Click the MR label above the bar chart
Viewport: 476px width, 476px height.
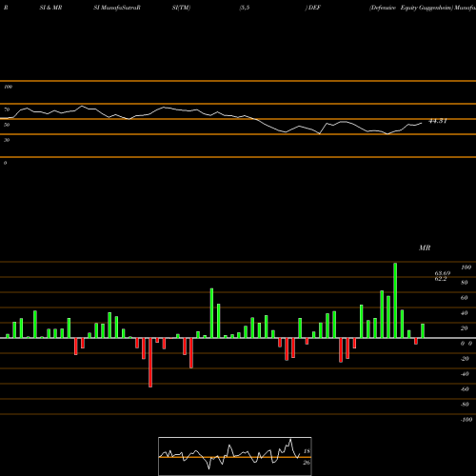(425, 248)
